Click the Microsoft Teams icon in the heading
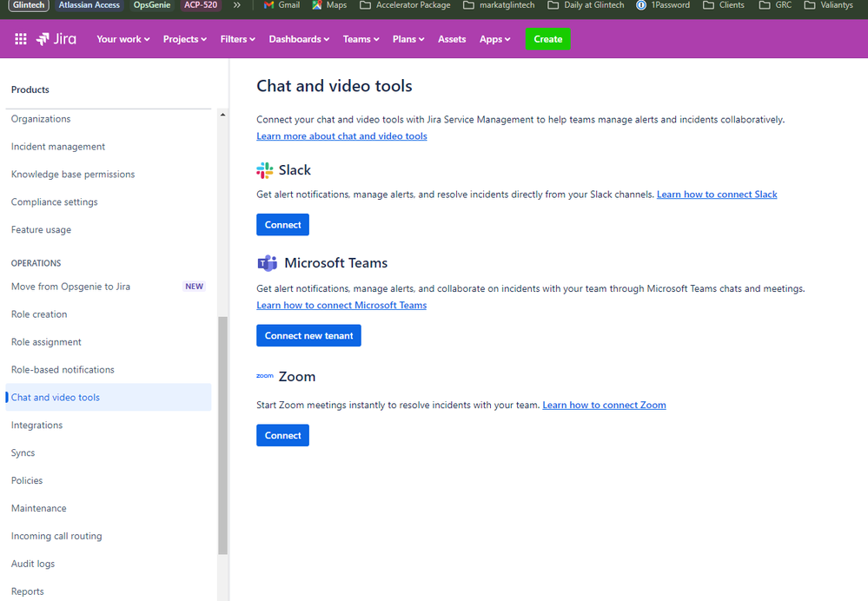This screenshot has height=601, width=868. pyautogui.click(x=267, y=262)
